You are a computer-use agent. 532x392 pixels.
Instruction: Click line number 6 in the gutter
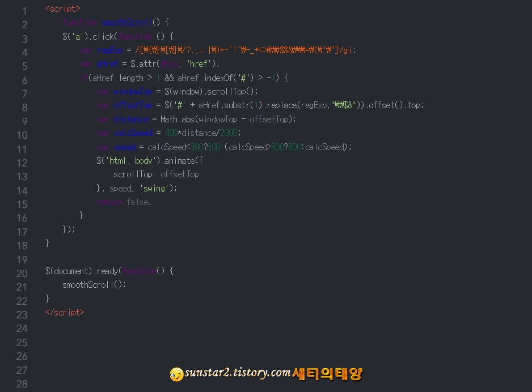(x=24, y=80)
